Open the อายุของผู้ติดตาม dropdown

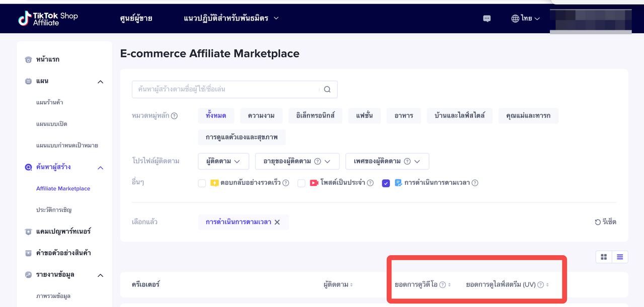(297, 161)
